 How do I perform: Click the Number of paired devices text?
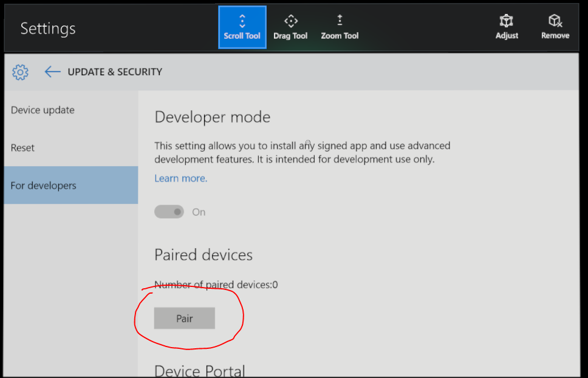[x=216, y=285]
